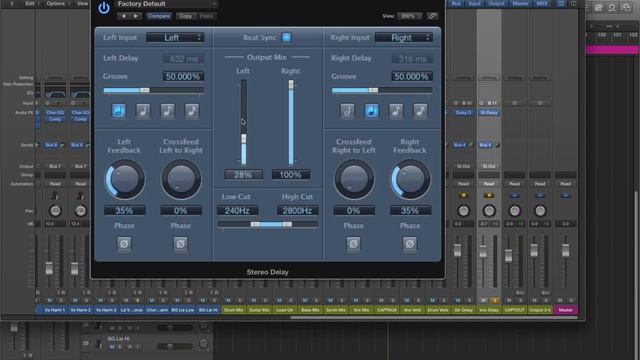Toggle the Stereo Delay plugin power button

(x=104, y=8)
